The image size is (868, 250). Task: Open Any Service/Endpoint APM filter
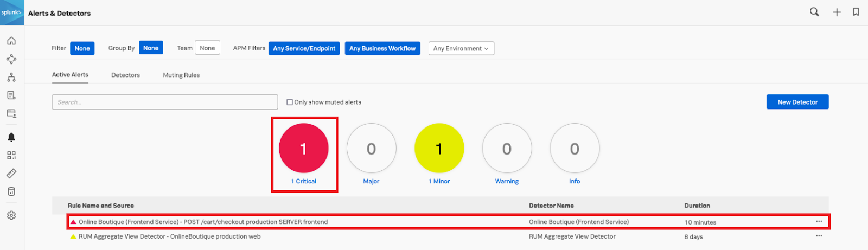(x=304, y=48)
